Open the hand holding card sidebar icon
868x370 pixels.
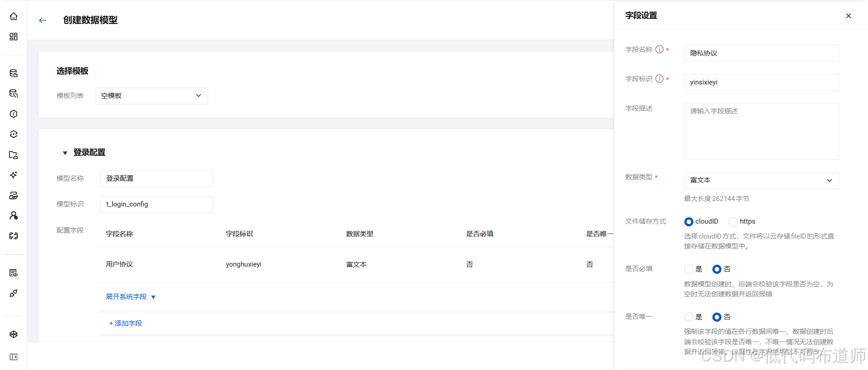coord(14,195)
